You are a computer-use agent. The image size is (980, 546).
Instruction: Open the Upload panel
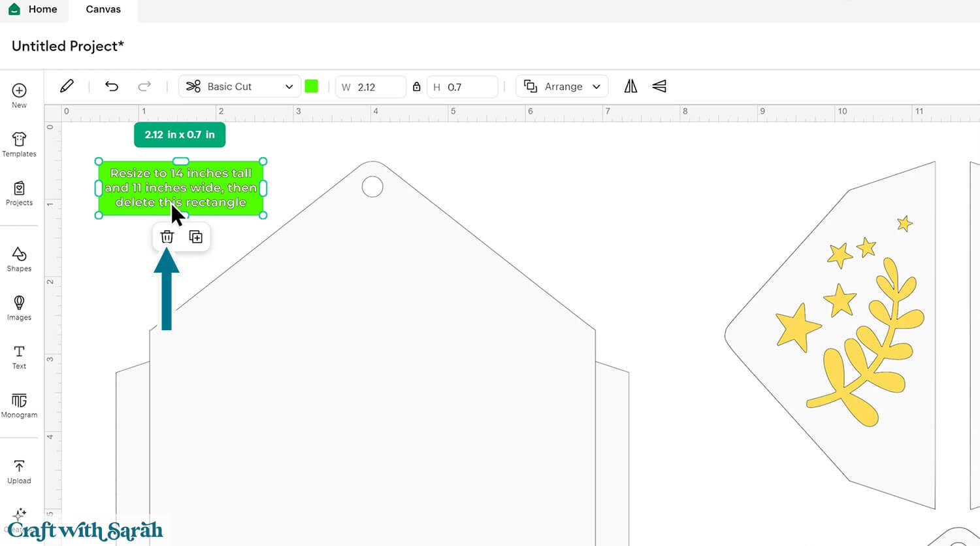[x=19, y=471]
